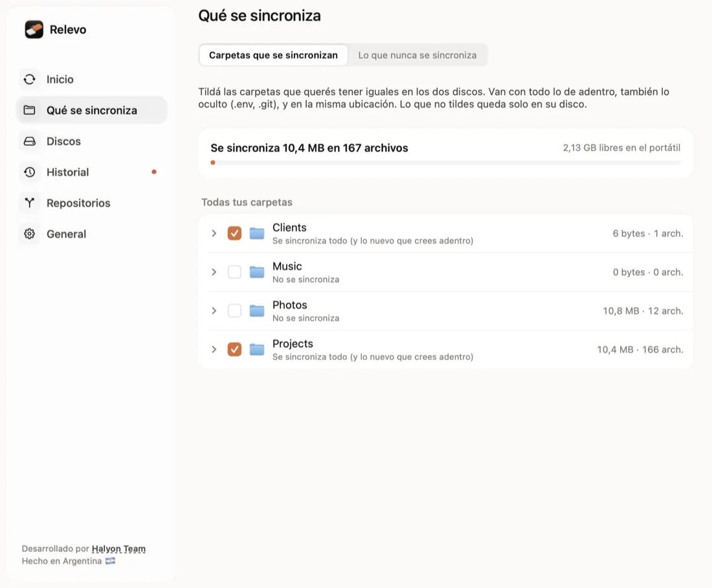Click the 'Todas tus carpetas' heading
Image resolution: width=712 pixels, height=588 pixels.
247,202
